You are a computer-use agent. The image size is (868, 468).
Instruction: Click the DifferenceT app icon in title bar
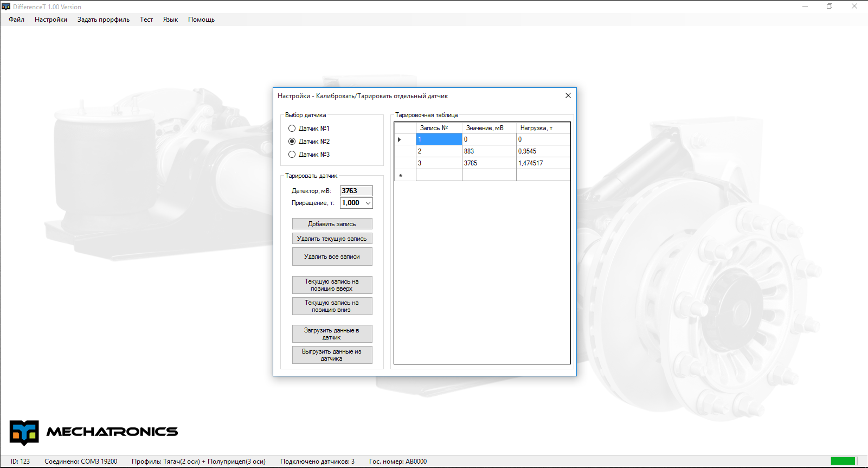pos(6,7)
